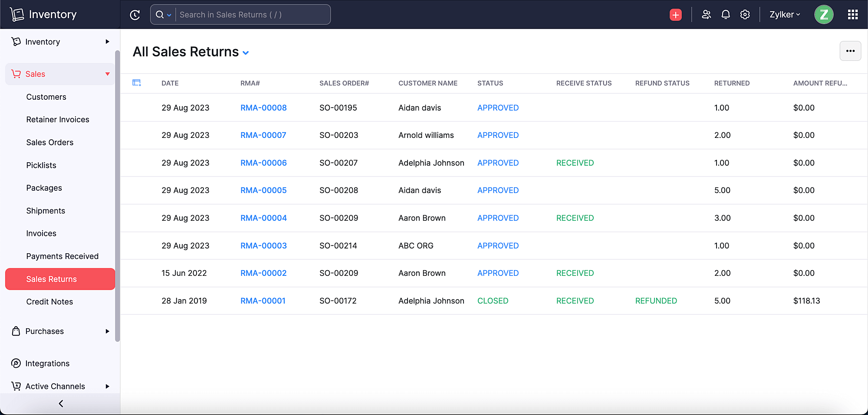Viewport: 868px width, 415px height.
Task: Click the Zylker profile avatar
Action: [823, 14]
